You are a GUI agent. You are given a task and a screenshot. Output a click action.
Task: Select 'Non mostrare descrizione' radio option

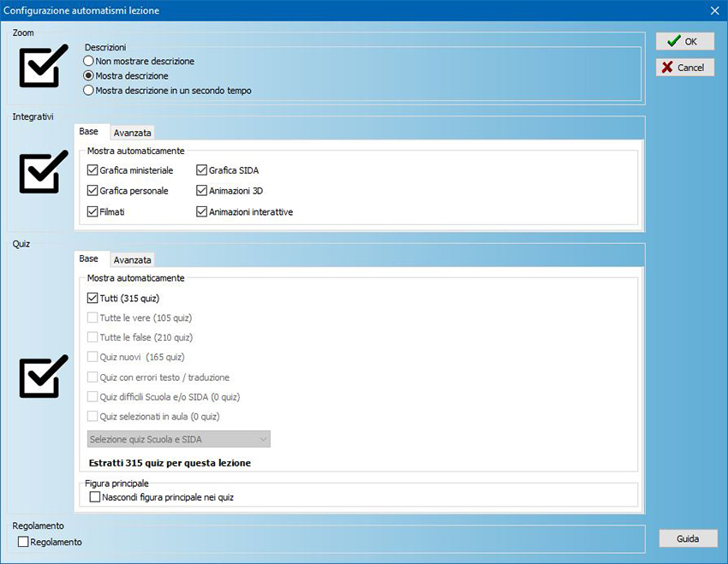click(x=89, y=62)
